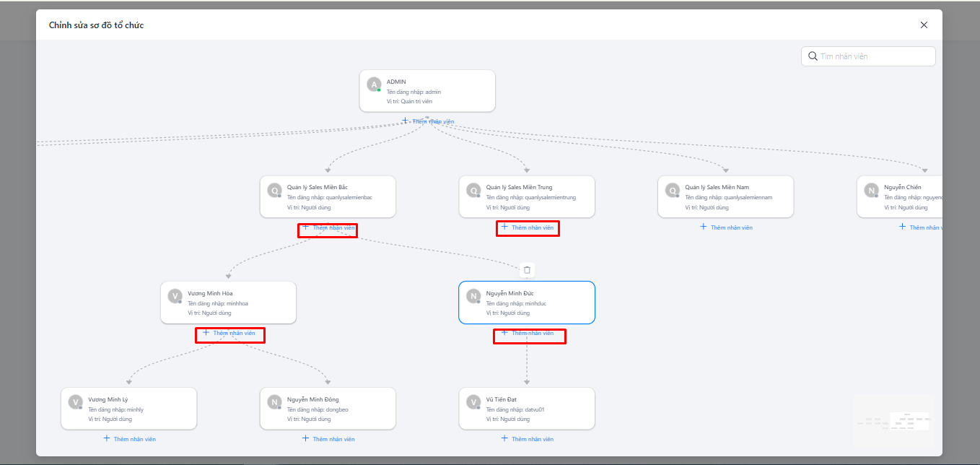Add employee under Vũ Tiến Đạt
This screenshot has width=980, height=465.
click(528, 439)
